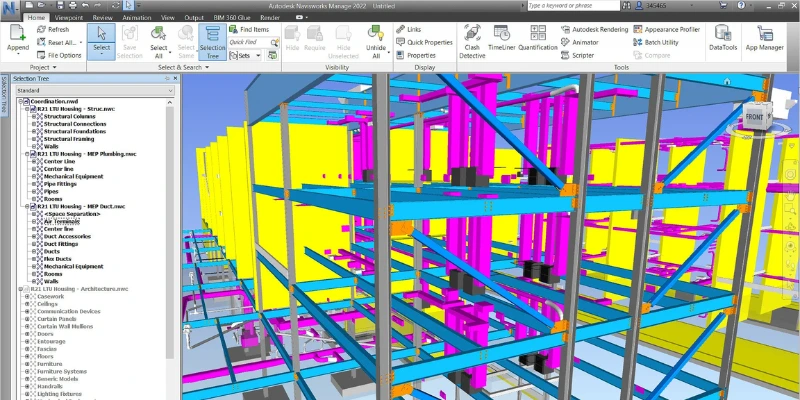Collapse the R21 LTU Housing - Struc.nwc node

[x=28, y=109]
